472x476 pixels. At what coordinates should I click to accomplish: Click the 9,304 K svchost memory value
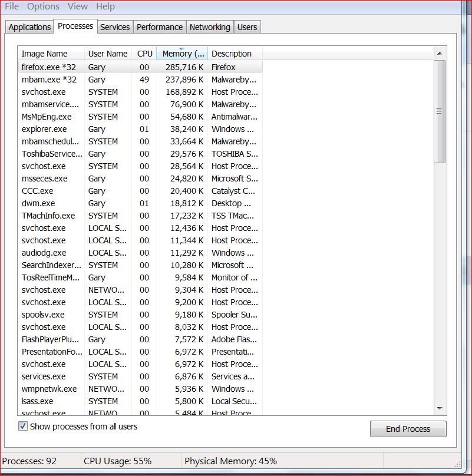pos(189,290)
